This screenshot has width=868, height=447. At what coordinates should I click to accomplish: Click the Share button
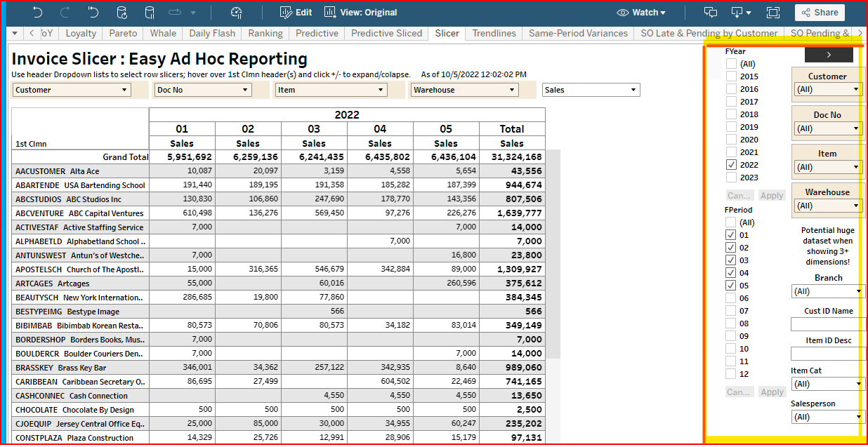(820, 13)
